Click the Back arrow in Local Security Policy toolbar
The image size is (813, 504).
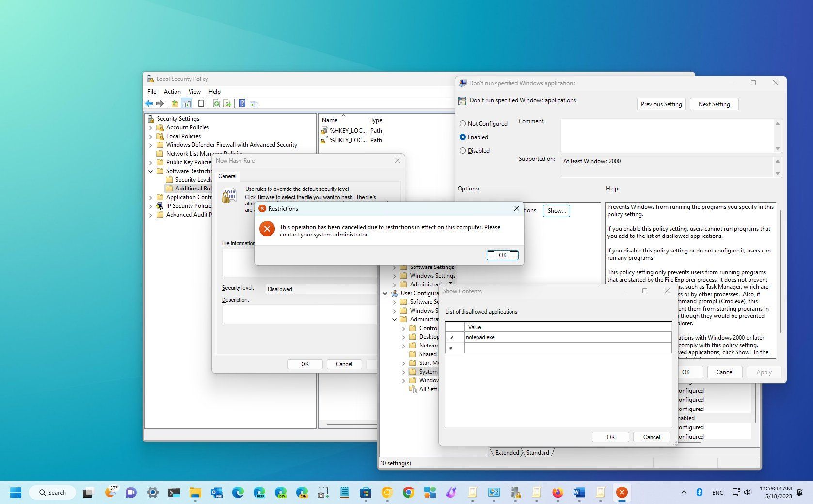coord(149,103)
